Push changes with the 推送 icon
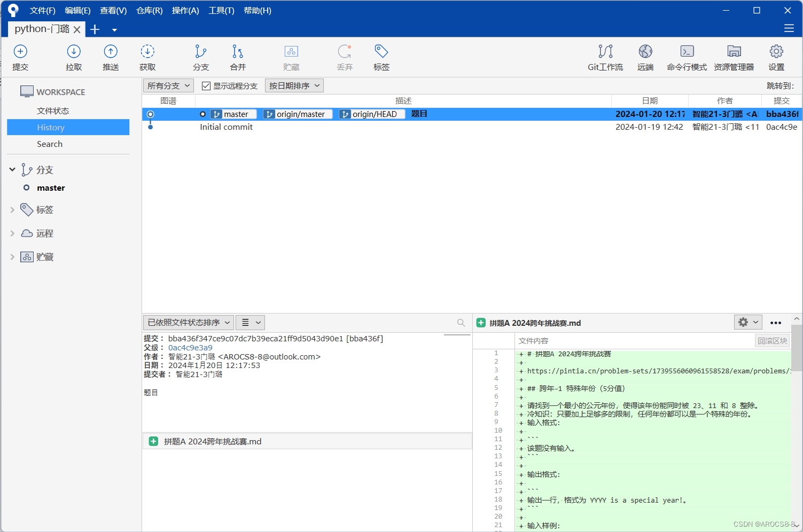Image resolution: width=803 pixels, height=532 pixels. [111, 57]
